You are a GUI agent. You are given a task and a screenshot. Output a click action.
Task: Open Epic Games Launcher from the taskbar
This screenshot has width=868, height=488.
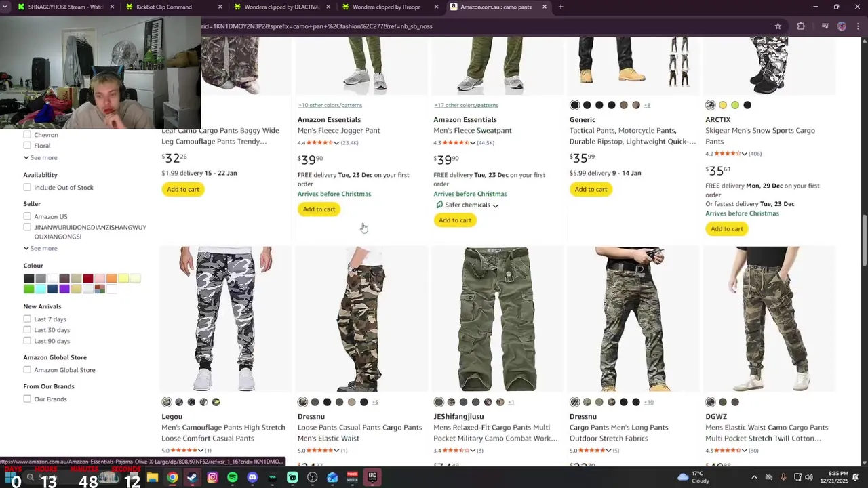pos(372,477)
